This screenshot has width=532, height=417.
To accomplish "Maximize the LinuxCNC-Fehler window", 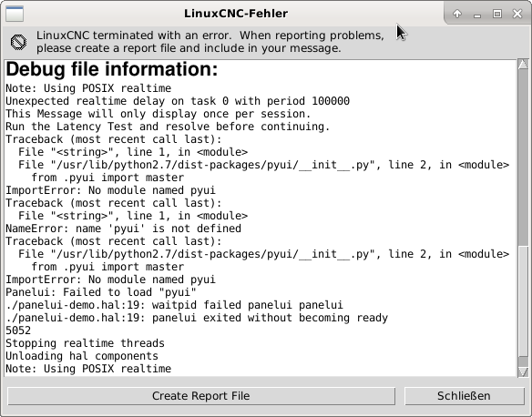I will click(497, 14).
